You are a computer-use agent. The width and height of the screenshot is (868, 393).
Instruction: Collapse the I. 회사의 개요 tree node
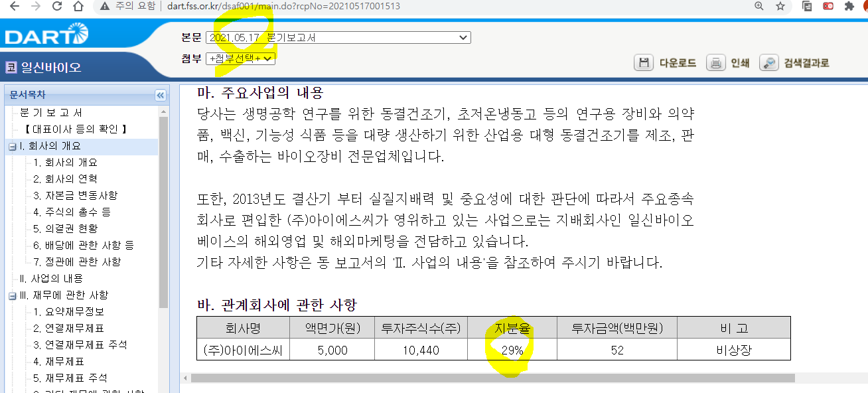click(13, 146)
